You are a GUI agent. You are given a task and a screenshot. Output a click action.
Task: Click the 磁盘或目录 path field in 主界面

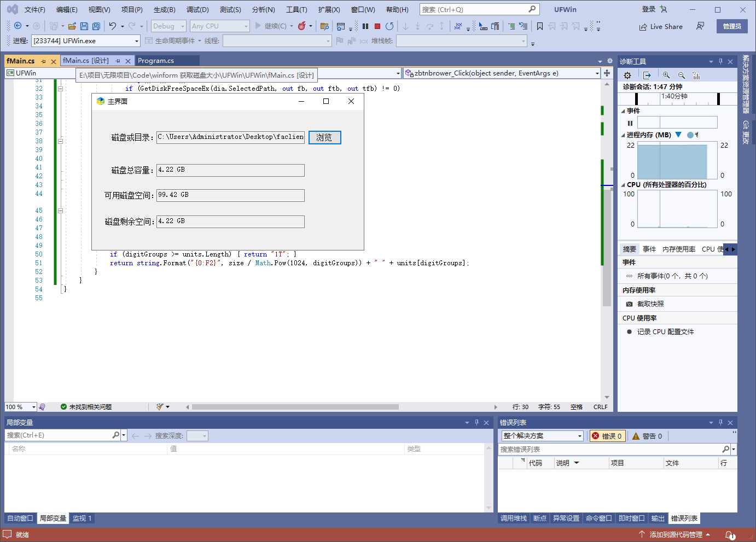(x=230, y=137)
